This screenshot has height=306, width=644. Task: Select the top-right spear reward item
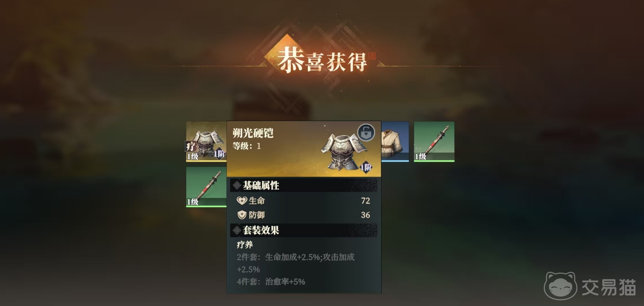pos(434,141)
